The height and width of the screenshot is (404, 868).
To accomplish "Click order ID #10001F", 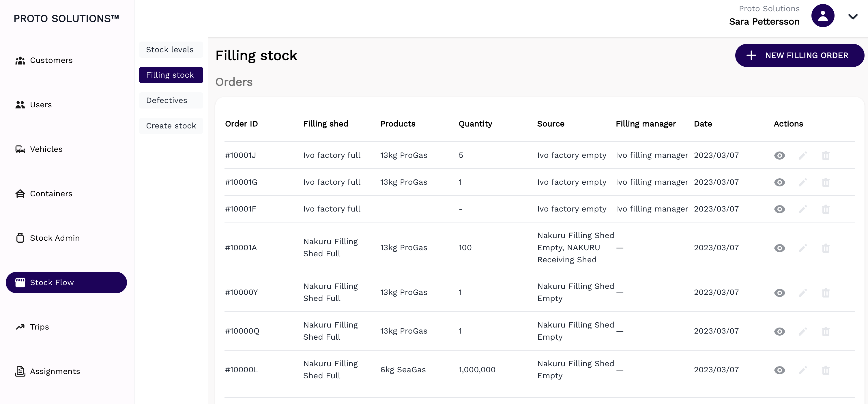I will pos(241,209).
